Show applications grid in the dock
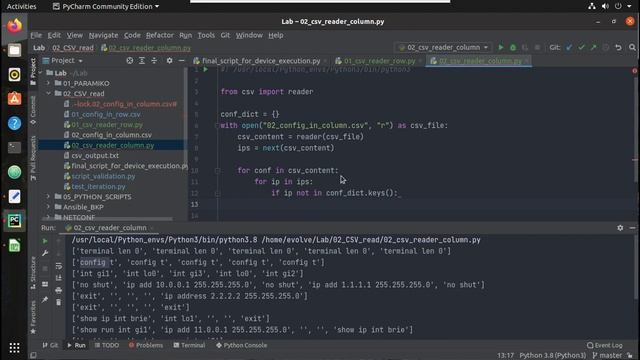The height and width of the screenshot is (360, 640). pos(14,348)
